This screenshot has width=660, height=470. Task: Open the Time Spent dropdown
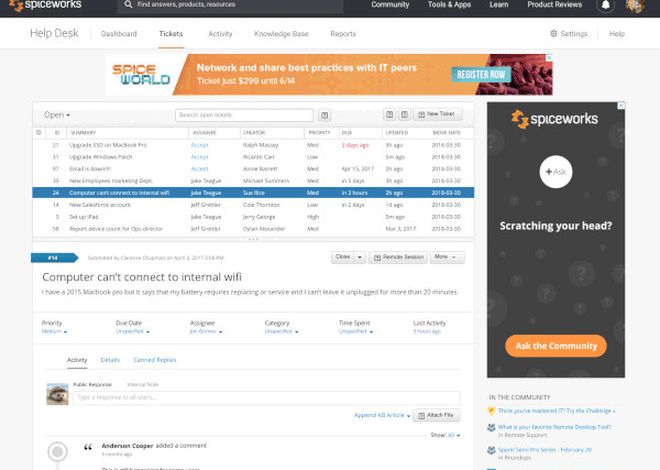click(356, 332)
